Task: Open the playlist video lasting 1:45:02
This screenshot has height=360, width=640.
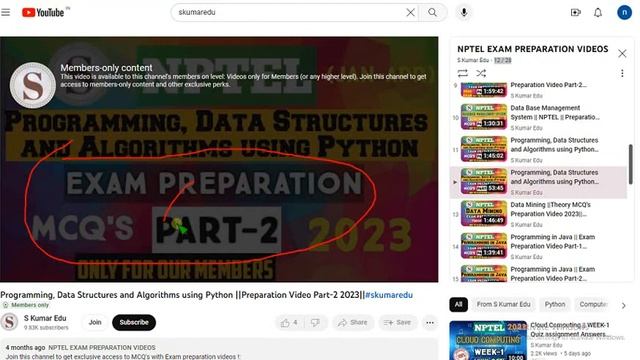Action: 538,150
